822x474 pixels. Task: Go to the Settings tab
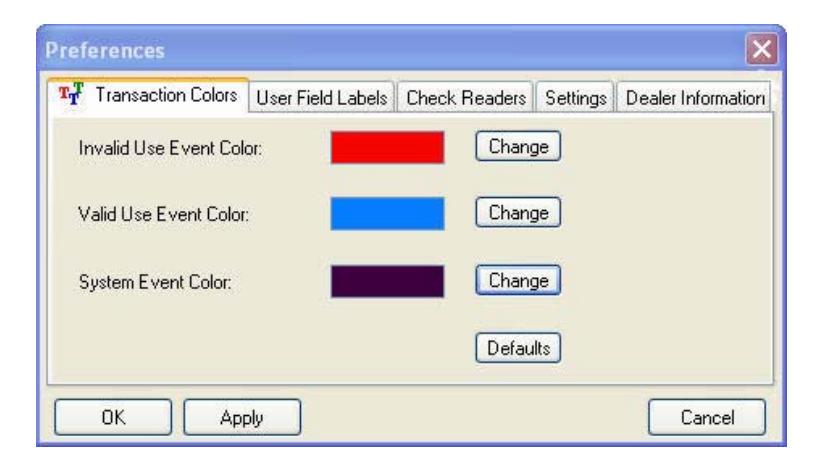tap(575, 98)
